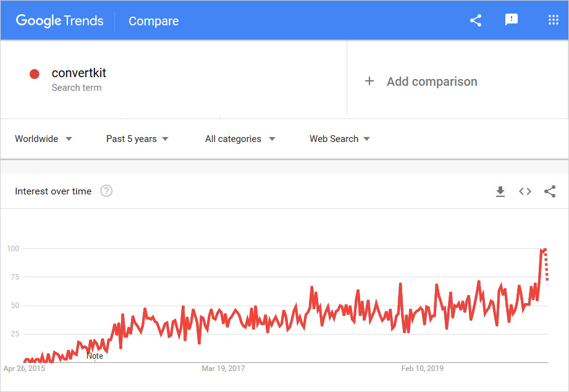Expand the Worldwide region dropdown
This screenshot has height=392, width=569.
tap(43, 139)
